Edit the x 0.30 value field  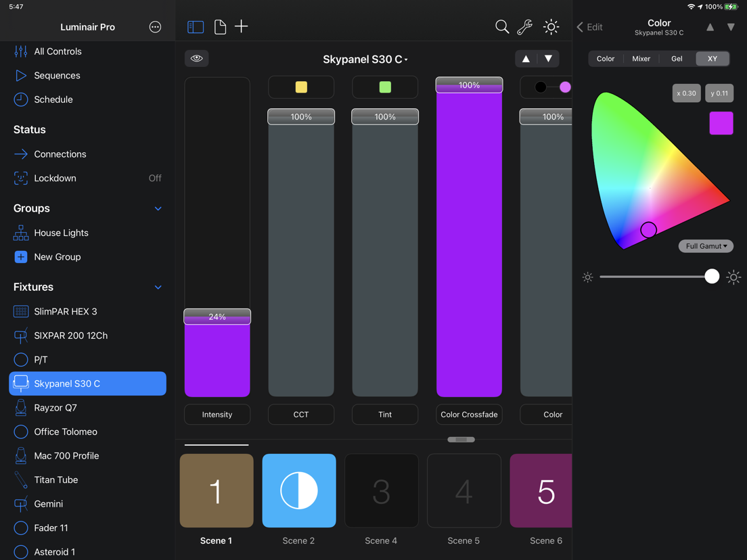click(687, 93)
